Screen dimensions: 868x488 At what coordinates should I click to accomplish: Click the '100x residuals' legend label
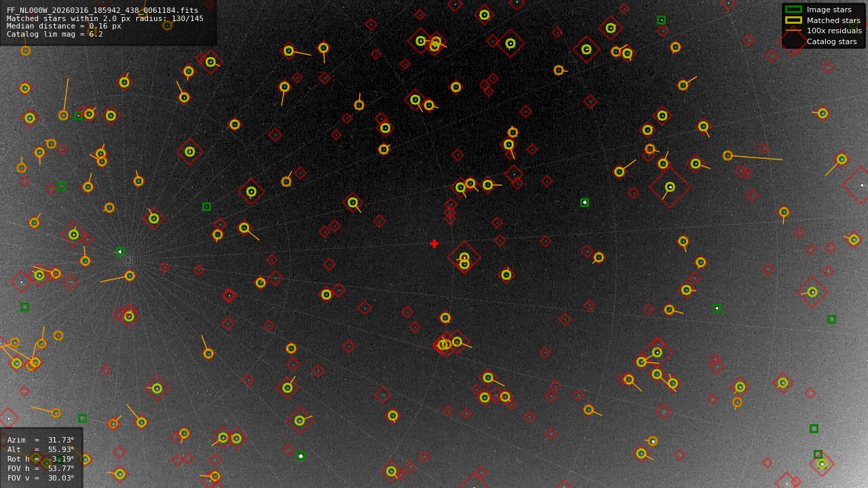coord(834,31)
